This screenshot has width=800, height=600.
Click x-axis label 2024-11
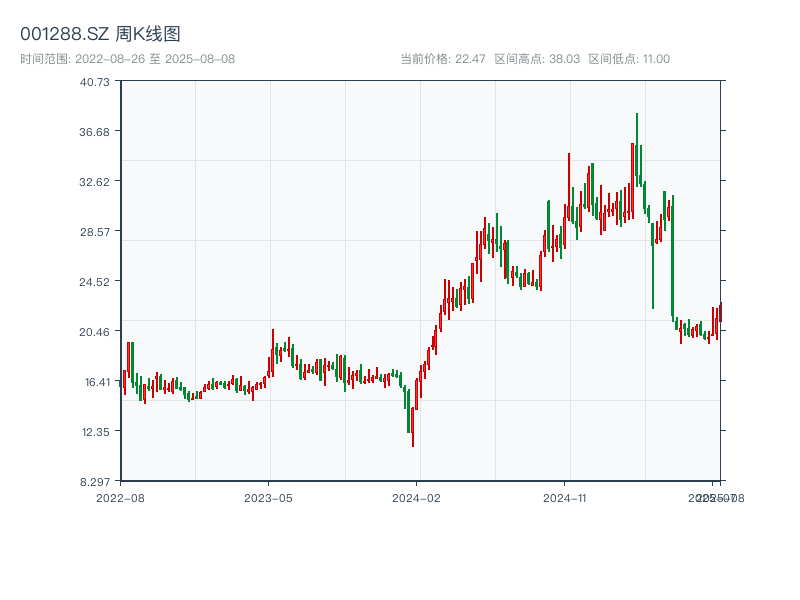(x=565, y=498)
